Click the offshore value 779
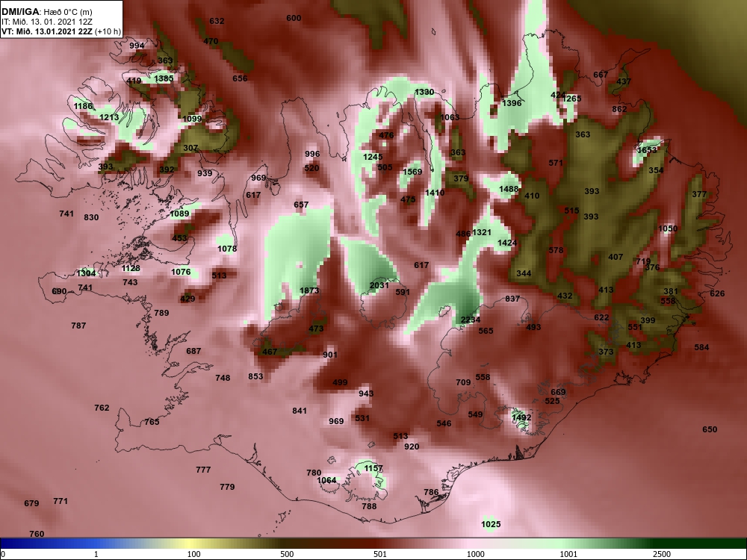Viewport: 747px width, 560px height. click(227, 487)
